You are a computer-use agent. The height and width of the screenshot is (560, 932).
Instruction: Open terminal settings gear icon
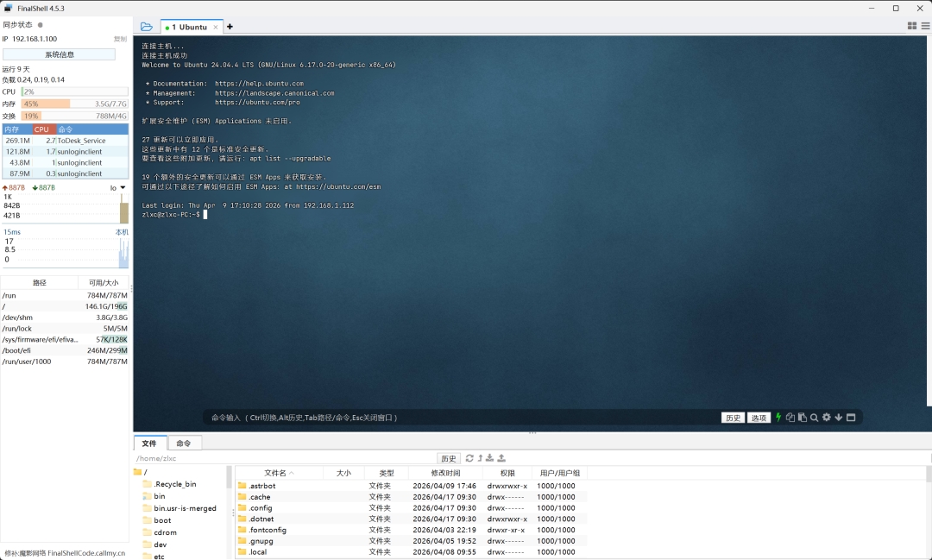(826, 418)
